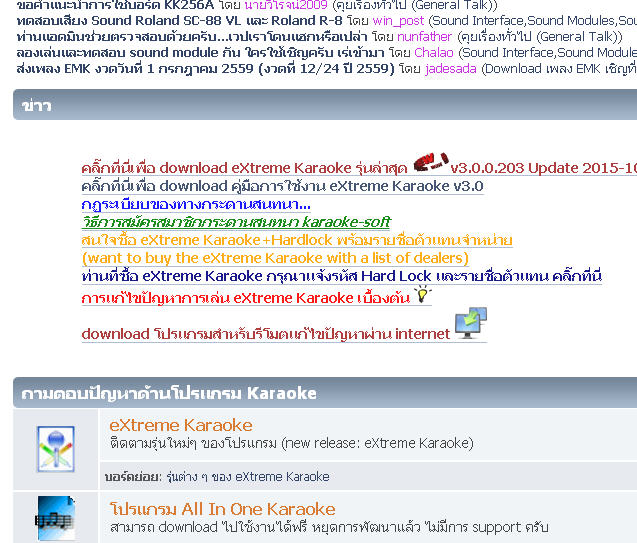637x543 pixels.
Task: Click the light bulb troubleshooting icon
Action: click(422, 294)
